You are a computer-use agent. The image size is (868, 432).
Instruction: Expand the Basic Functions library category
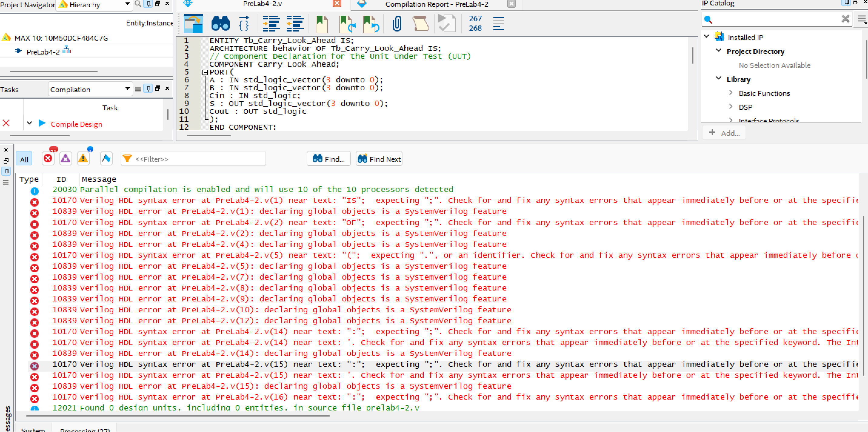(731, 93)
